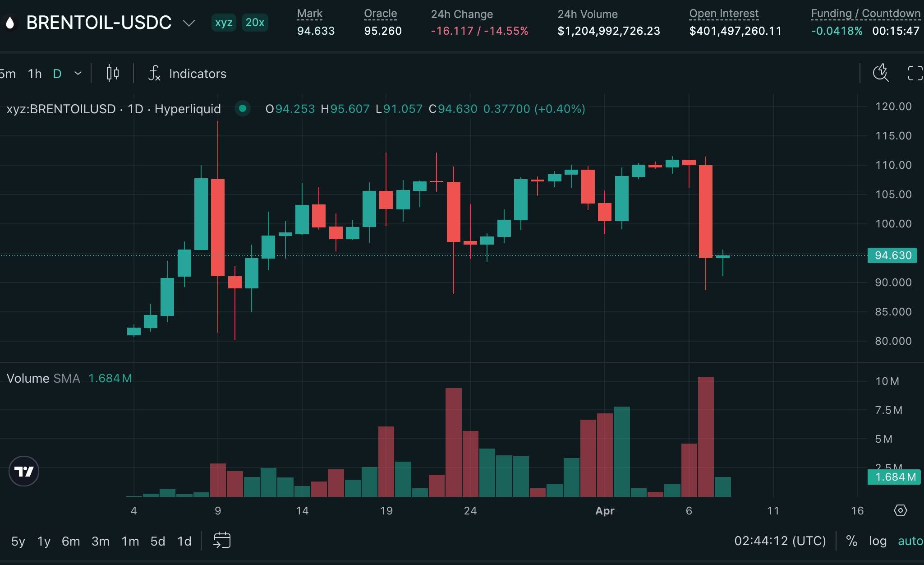Open the Indicators dialog
The height and width of the screenshot is (565, 924).
click(197, 74)
